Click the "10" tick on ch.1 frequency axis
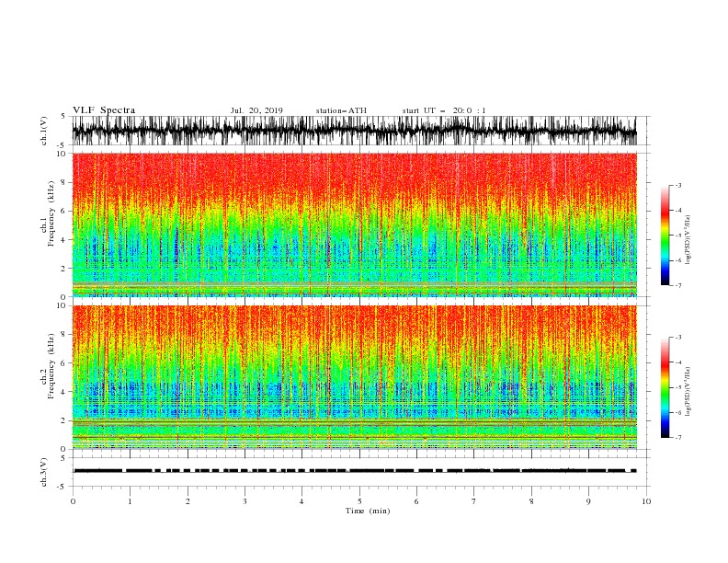 (63, 154)
